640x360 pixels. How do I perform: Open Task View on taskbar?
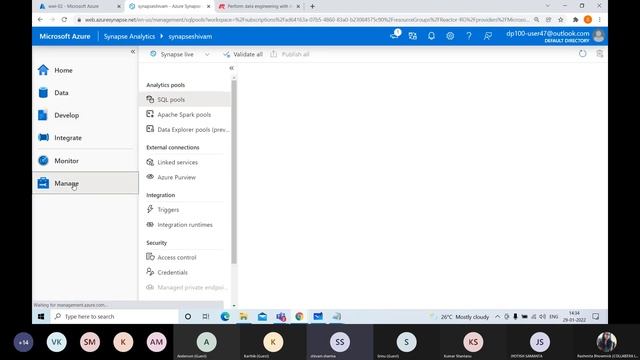[206, 316]
